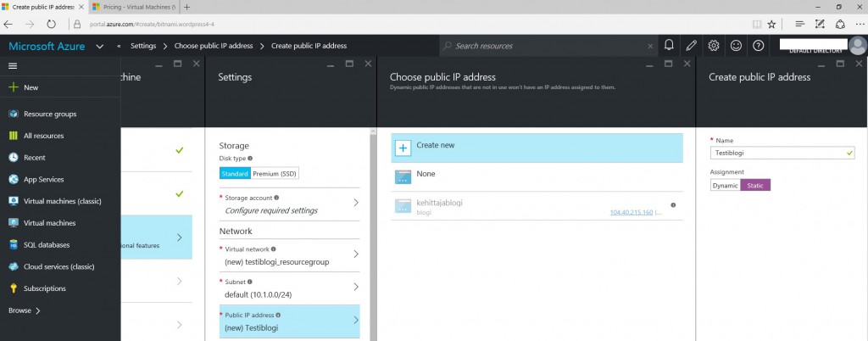Click the feedback smiley icon
This screenshot has height=341, width=868.
click(736, 46)
